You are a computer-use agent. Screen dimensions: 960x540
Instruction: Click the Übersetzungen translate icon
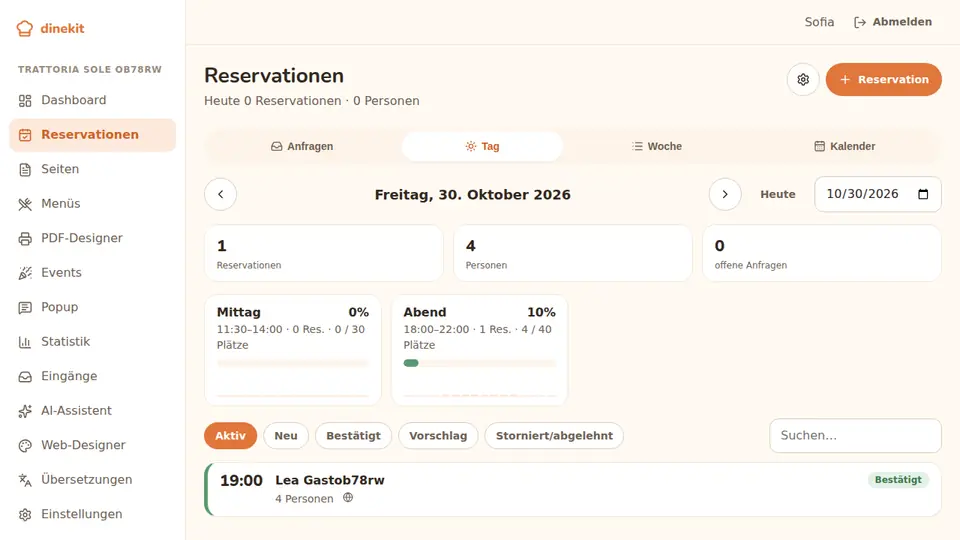(25, 481)
